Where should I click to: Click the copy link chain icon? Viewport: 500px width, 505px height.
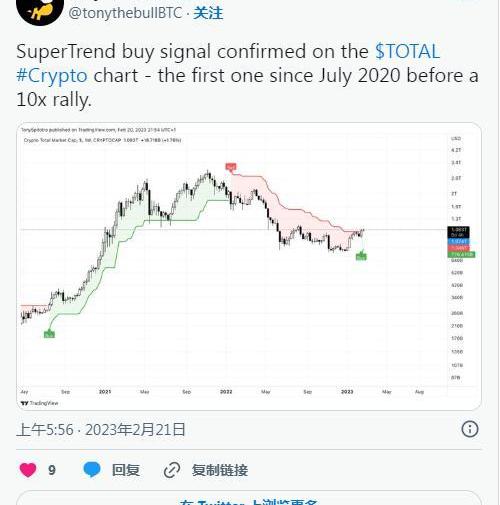coord(172,470)
